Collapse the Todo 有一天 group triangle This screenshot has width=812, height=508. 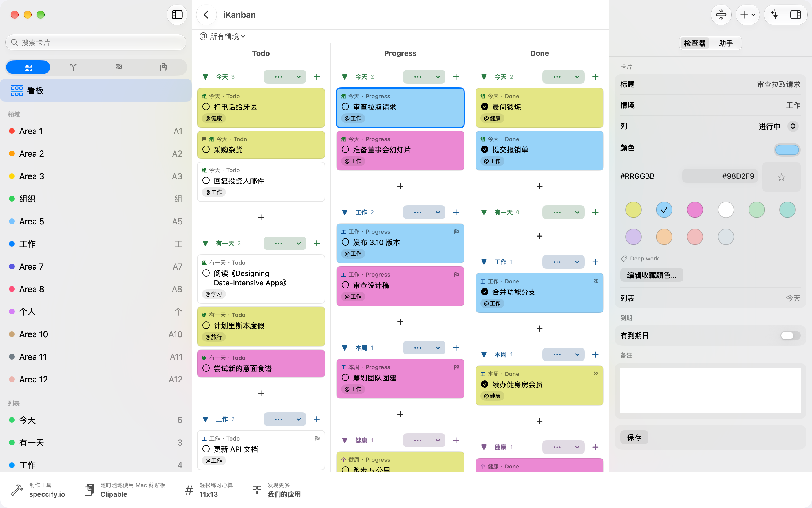[205, 243]
